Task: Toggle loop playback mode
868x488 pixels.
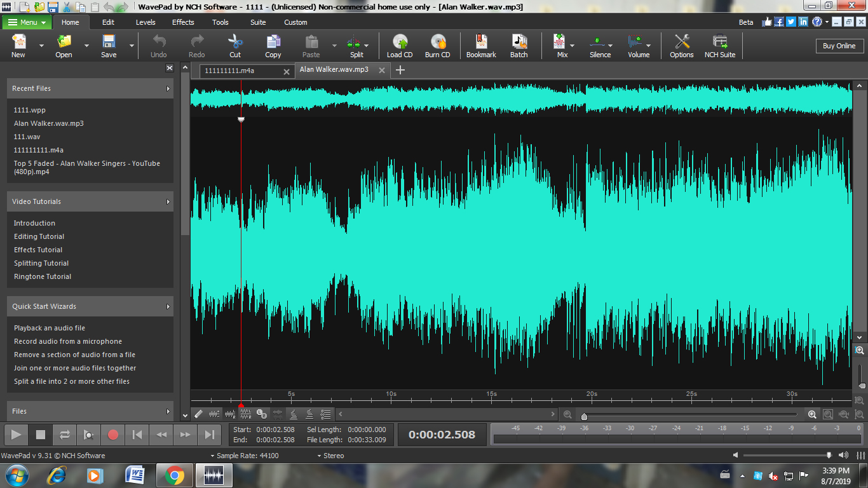Action: click(65, 435)
